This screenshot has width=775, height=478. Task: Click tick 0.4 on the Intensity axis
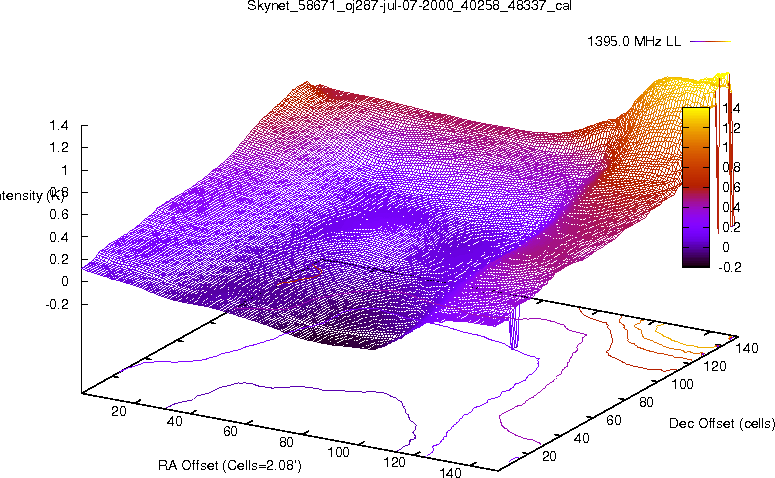click(x=59, y=237)
